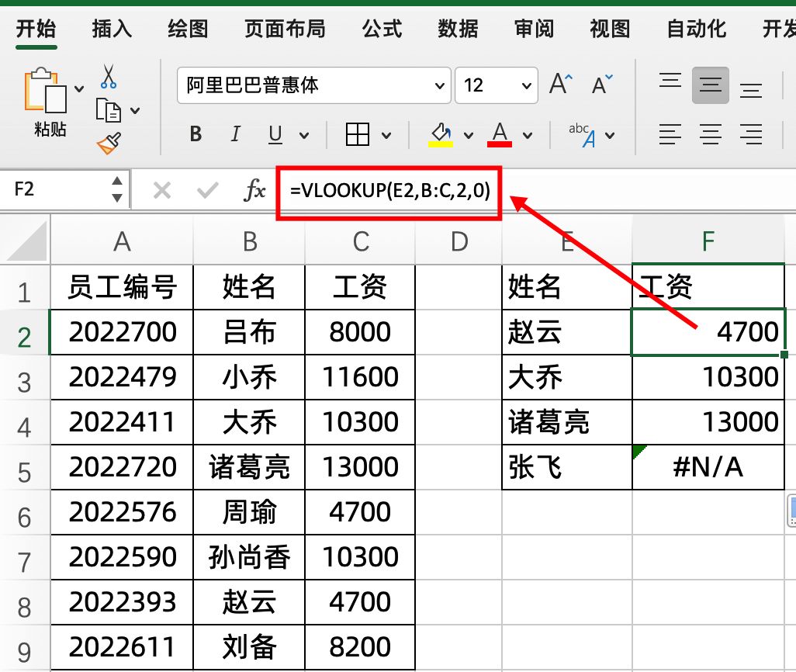The height and width of the screenshot is (672, 796).
Task: Click the fx insert function icon
Action: tap(254, 190)
